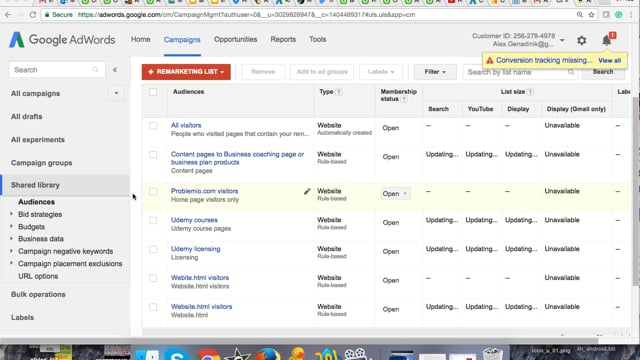Check the Webite.html visitors checkbox

pyautogui.click(x=153, y=278)
